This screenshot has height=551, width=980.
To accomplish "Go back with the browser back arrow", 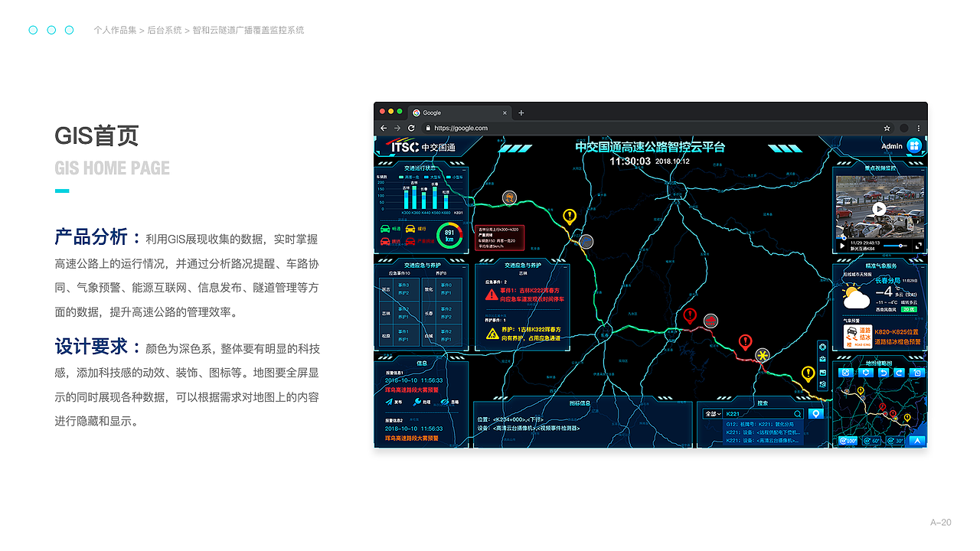I will 382,128.
